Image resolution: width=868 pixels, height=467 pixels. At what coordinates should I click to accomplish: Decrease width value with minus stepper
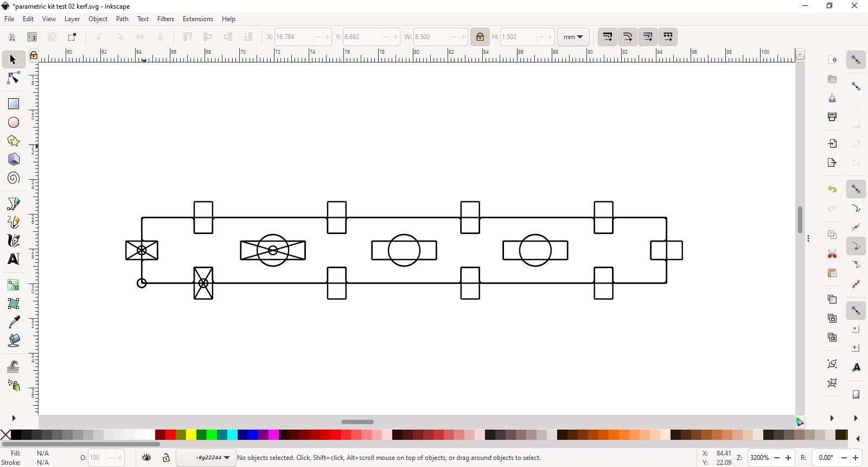(454, 37)
